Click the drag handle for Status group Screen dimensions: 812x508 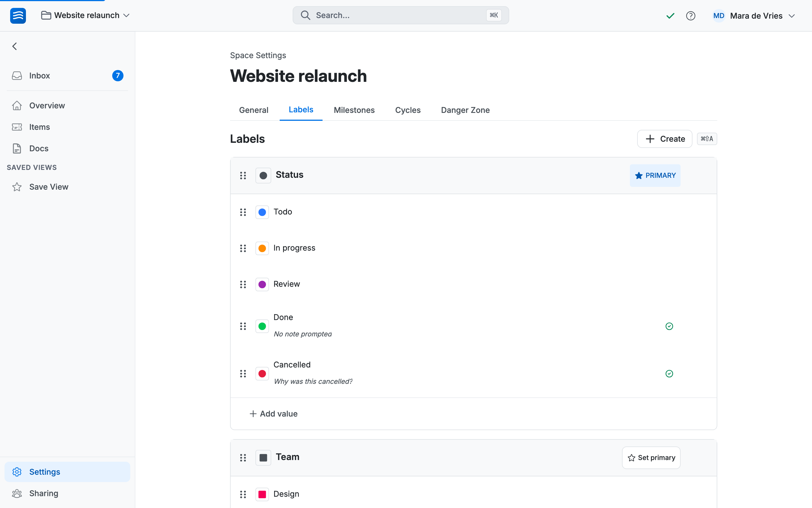(x=243, y=175)
